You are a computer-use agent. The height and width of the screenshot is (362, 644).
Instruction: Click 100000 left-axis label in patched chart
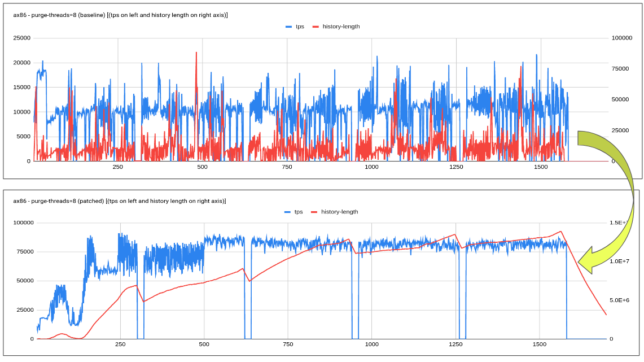pos(23,223)
